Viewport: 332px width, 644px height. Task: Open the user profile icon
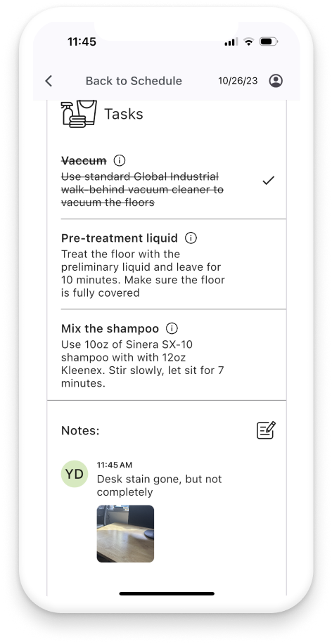coord(276,81)
